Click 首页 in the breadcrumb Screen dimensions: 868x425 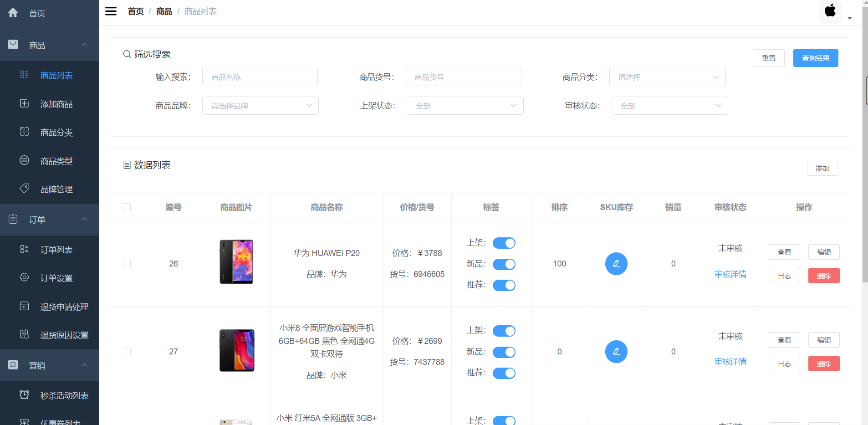pyautogui.click(x=136, y=11)
